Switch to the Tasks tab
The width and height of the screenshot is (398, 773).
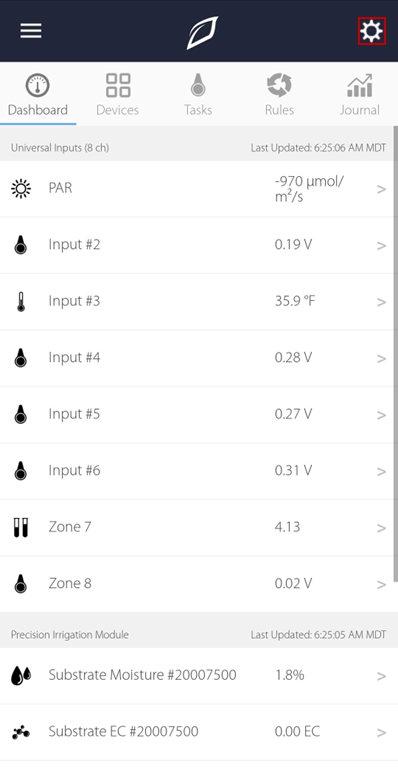(x=198, y=94)
